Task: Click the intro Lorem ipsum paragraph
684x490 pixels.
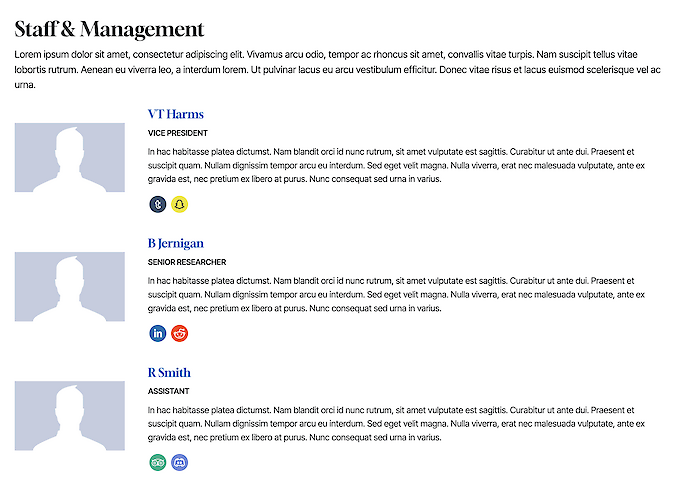Action: (338, 69)
